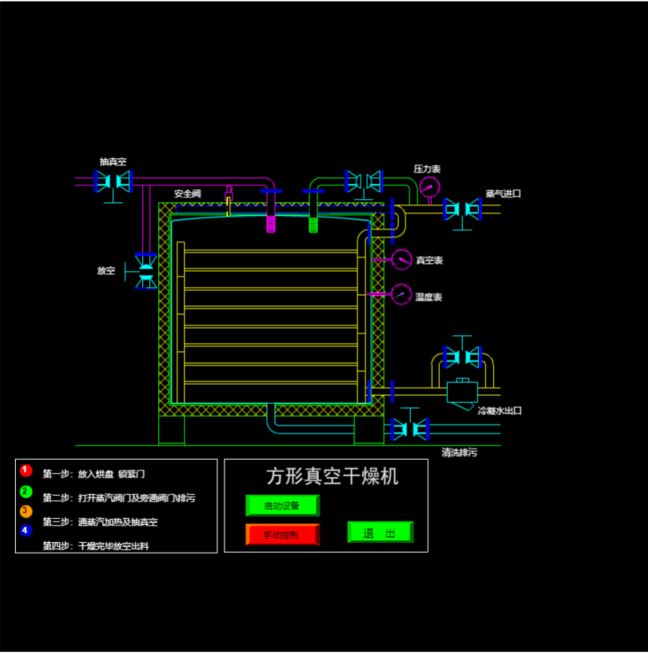Screen dimensions: 648x653
Task: Click the 放空 vent valve
Action: tap(146, 270)
